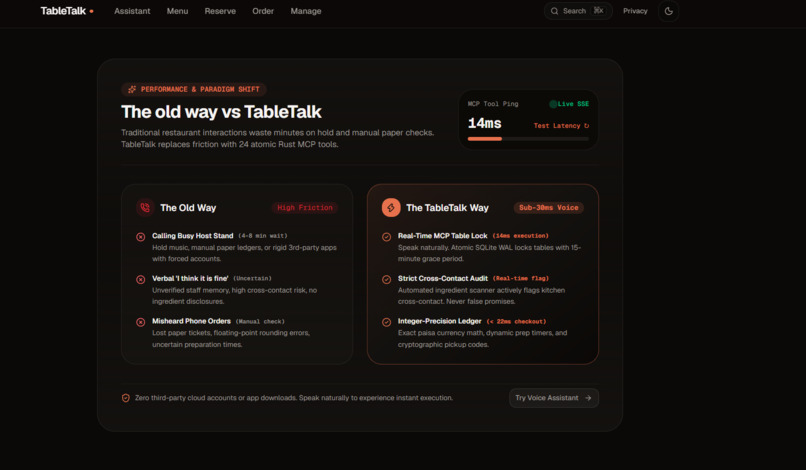
Task: Click the (4-8 min wait) tag
Action: click(x=263, y=236)
